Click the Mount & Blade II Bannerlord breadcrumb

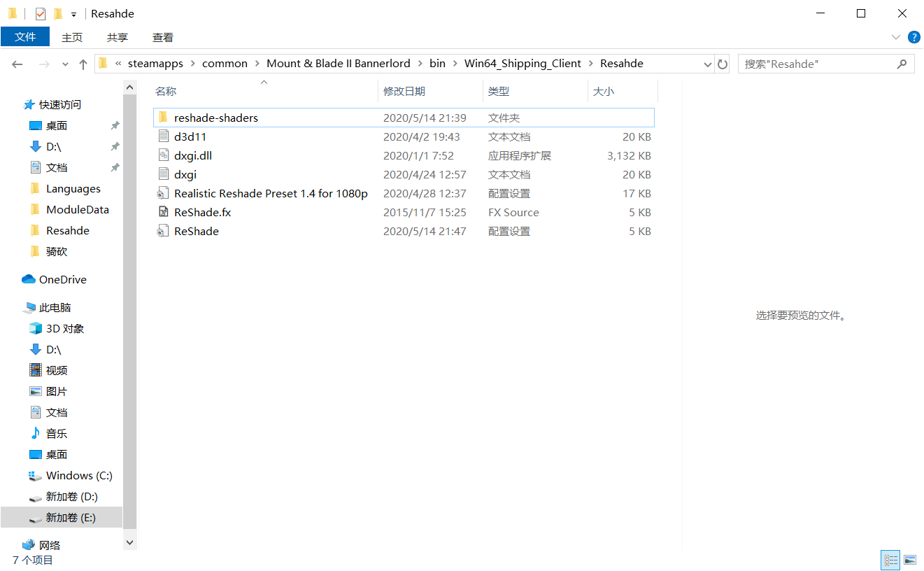[339, 63]
